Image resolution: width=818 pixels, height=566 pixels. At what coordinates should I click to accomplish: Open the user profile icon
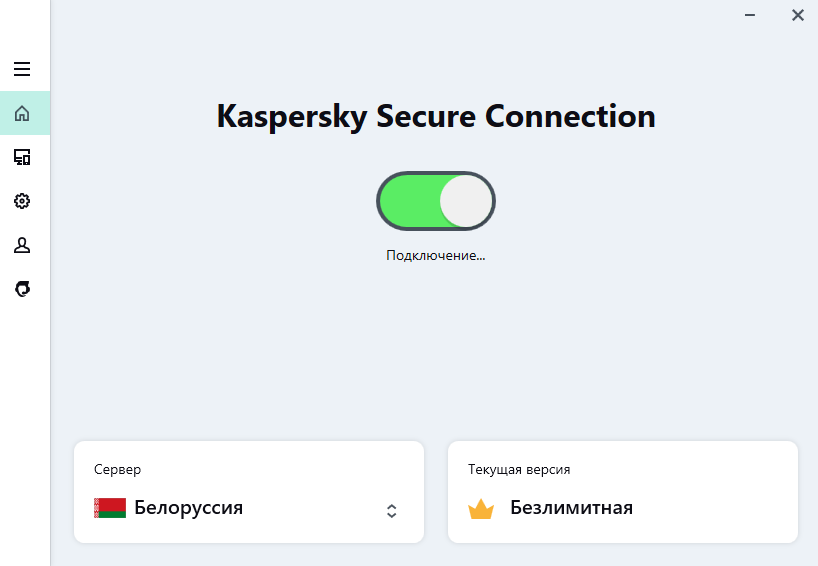[x=22, y=245]
